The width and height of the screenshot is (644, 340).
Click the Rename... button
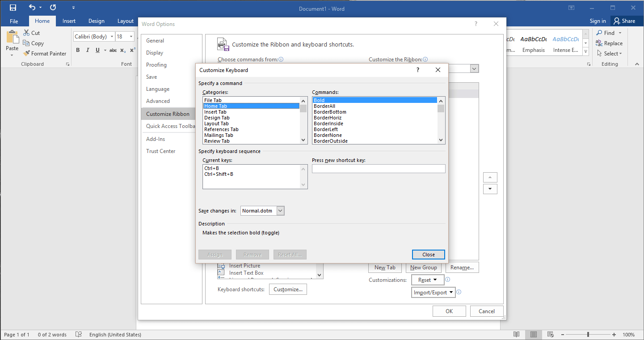point(462,268)
